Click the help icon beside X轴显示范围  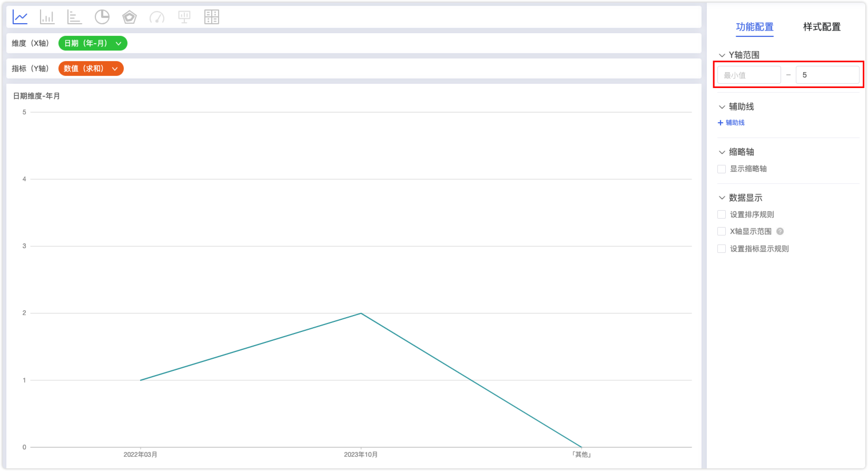click(780, 231)
